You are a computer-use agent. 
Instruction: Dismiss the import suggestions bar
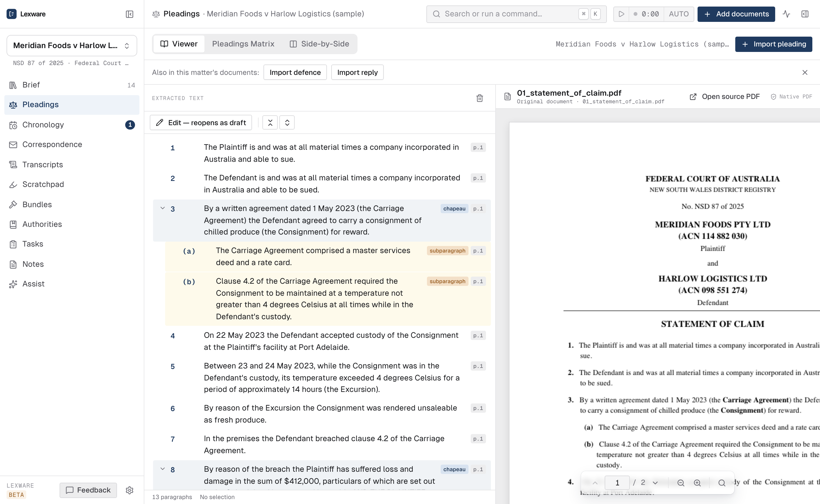pos(805,72)
